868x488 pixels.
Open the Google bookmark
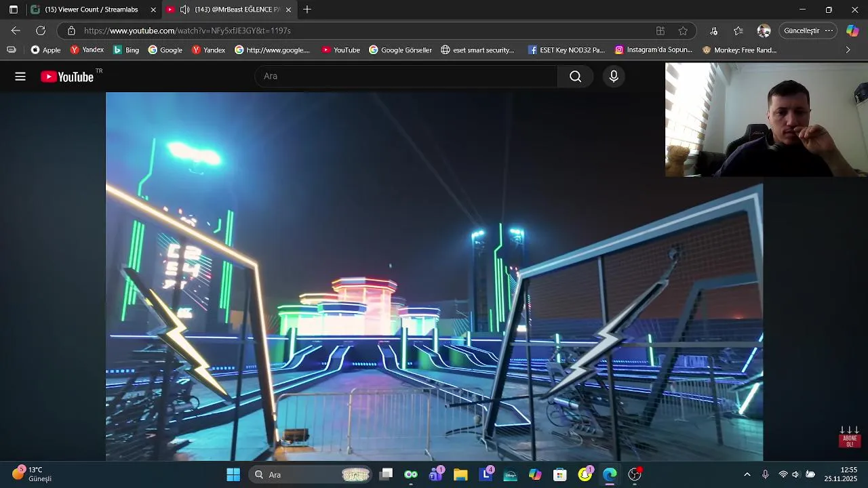tap(165, 49)
